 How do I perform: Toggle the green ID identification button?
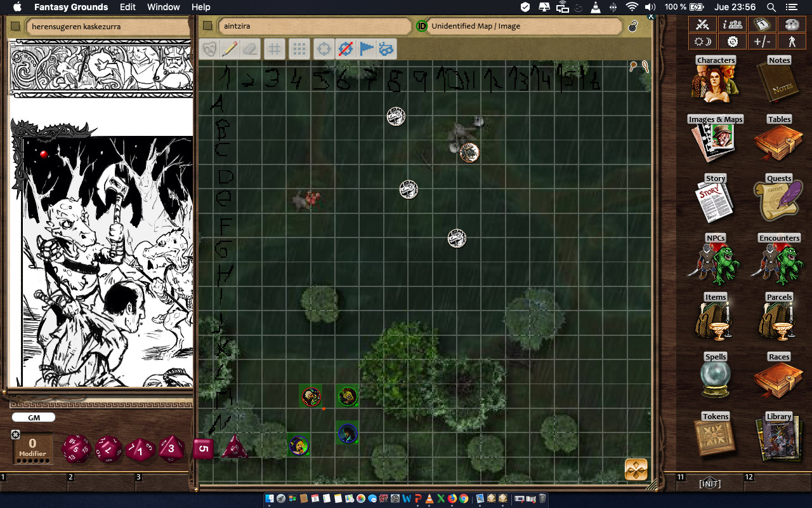click(422, 26)
